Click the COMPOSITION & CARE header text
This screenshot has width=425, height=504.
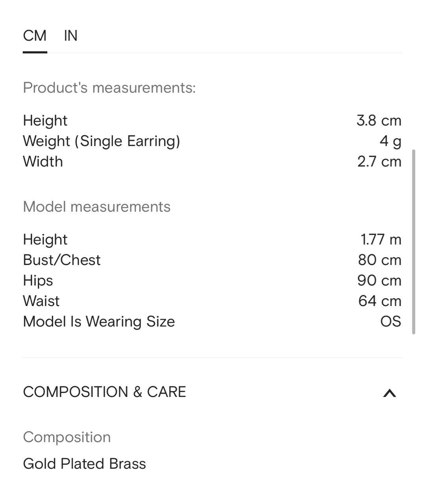pos(104,392)
